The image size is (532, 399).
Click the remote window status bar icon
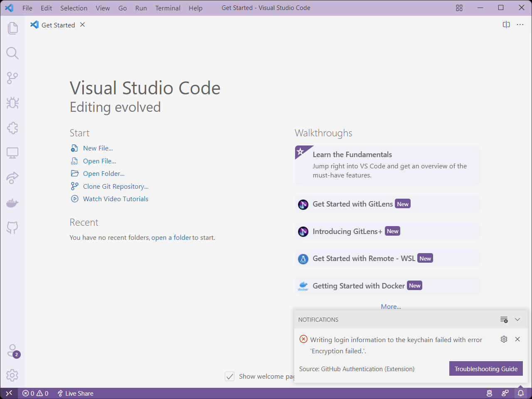(x=9, y=393)
